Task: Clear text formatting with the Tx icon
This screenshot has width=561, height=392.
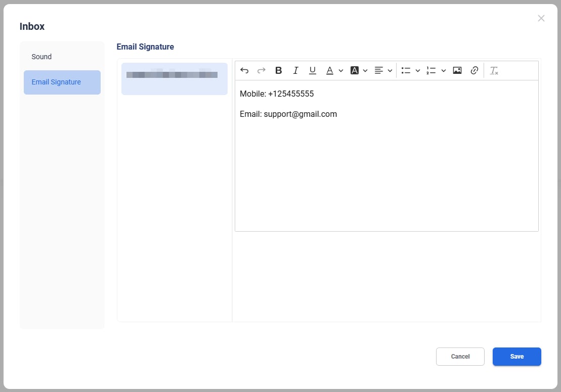Action: pos(494,71)
